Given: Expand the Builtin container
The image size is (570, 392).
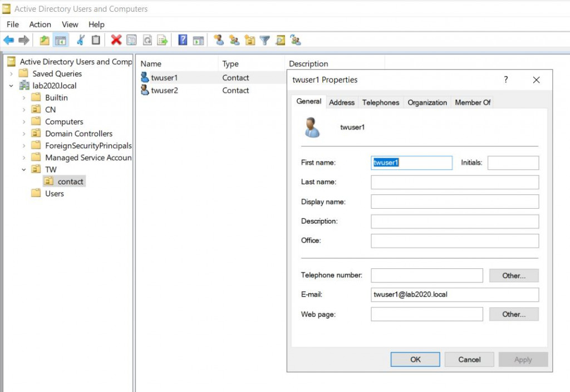Looking at the screenshot, I should 24,98.
